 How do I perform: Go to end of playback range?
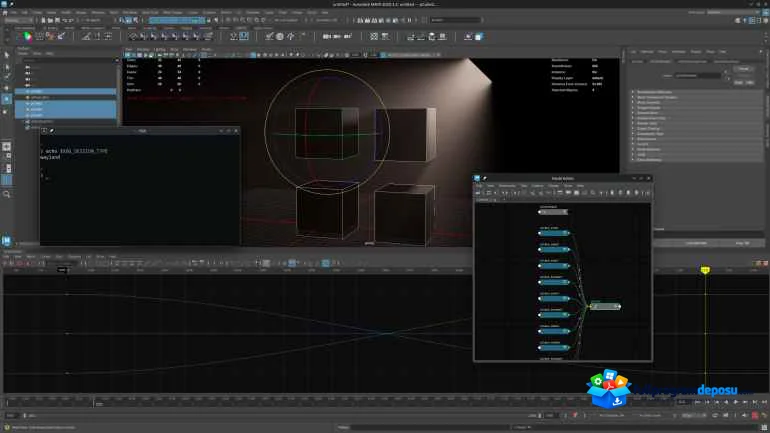click(764, 402)
